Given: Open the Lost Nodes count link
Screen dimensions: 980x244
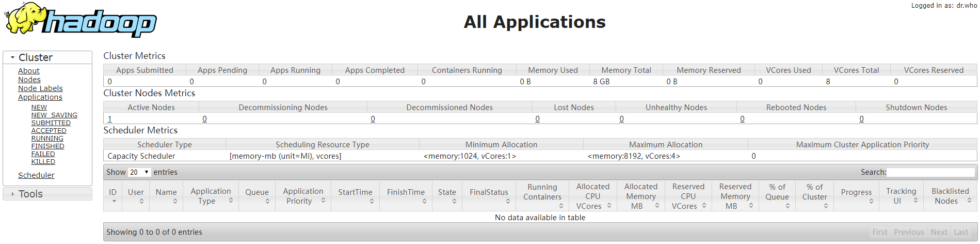Looking at the screenshot, I should coord(537,119).
